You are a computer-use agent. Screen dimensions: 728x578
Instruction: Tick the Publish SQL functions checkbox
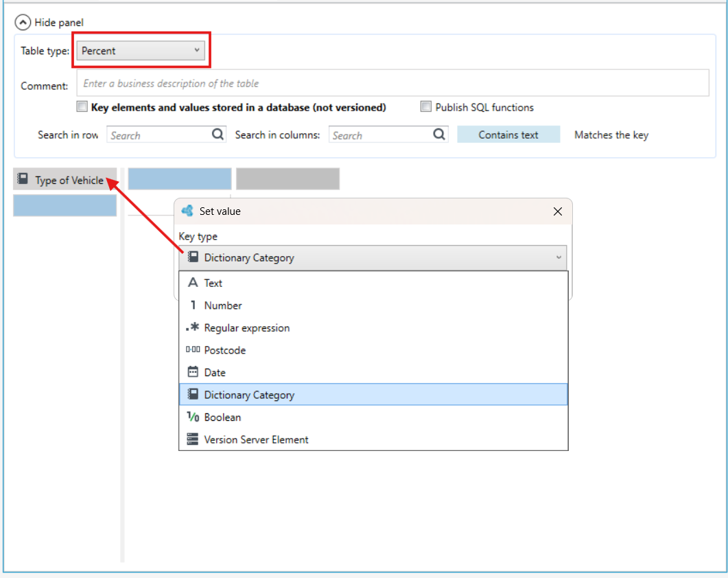(x=425, y=107)
